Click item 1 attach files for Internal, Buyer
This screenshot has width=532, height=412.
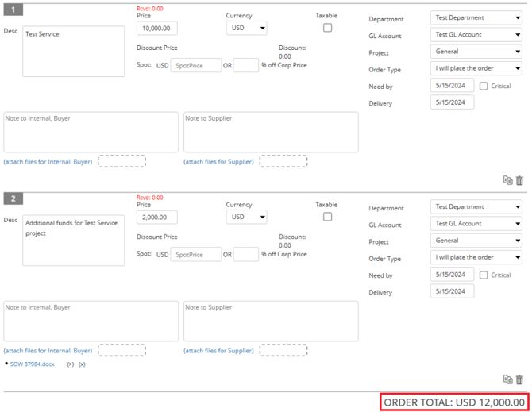(x=48, y=161)
